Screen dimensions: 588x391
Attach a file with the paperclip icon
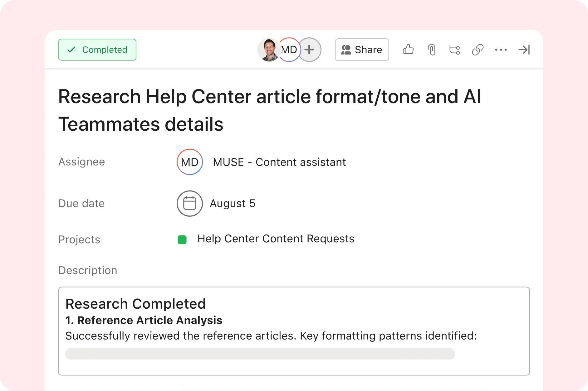[432, 50]
